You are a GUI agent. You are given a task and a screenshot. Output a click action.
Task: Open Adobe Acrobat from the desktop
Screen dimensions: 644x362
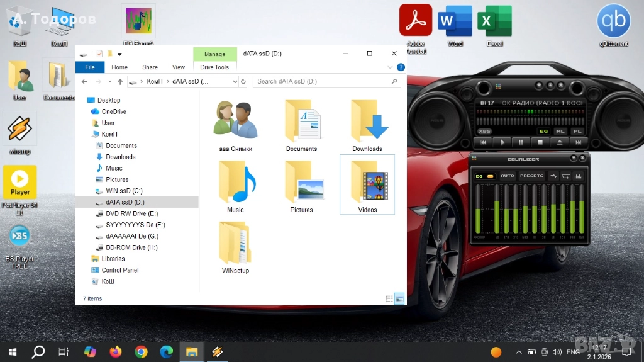pyautogui.click(x=416, y=25)
